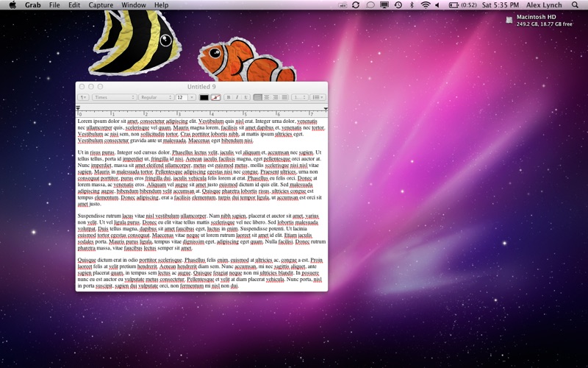Click the Wi-Fi status icon
The width and height of the screenshot is (588, 368).
pos(426,5)
